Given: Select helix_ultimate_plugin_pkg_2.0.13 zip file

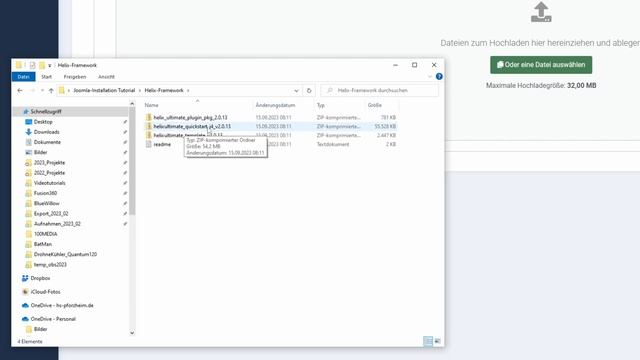Looking at the screenshot, I should (x=190, y=118).
